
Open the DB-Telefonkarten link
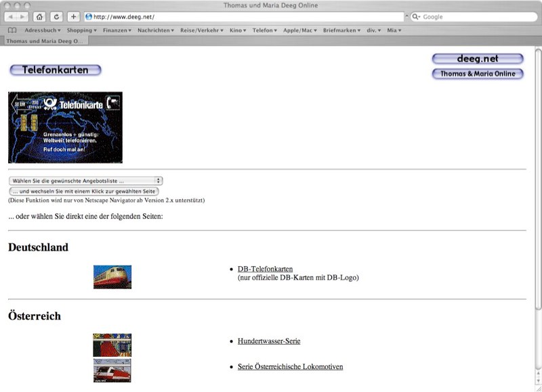tap(265, 269)
